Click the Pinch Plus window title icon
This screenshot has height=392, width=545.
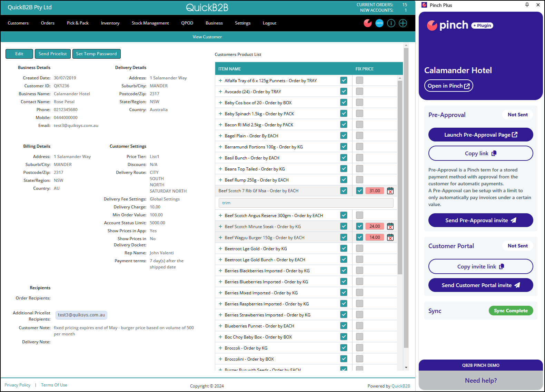click(424, 5)
